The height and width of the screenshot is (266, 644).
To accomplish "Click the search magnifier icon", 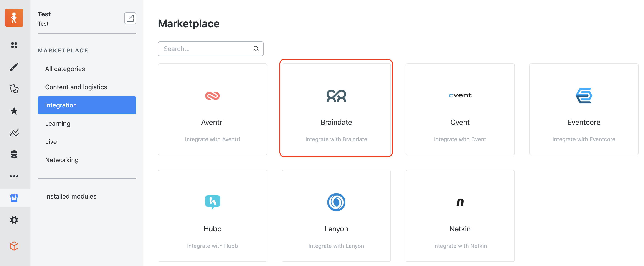I will [256, 49].
